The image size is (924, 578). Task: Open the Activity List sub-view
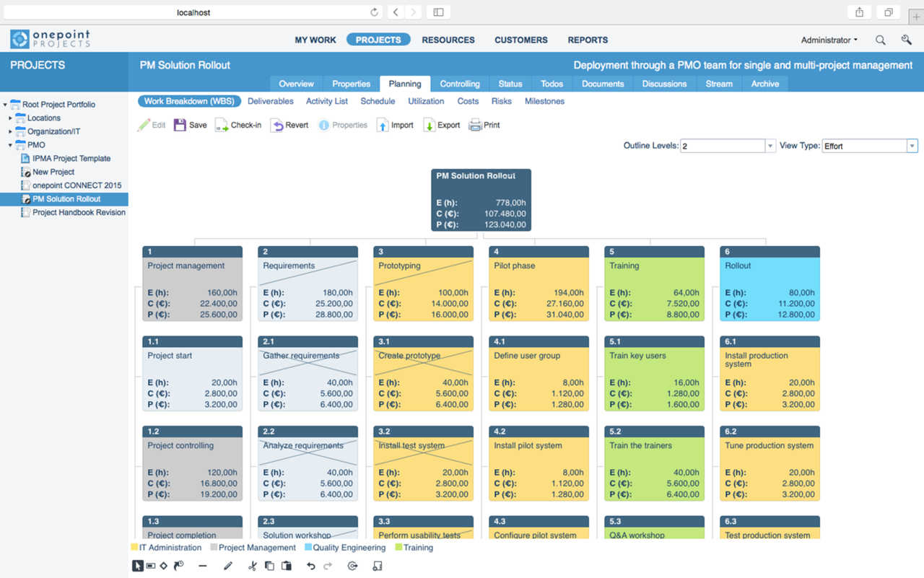click(327, 101)
